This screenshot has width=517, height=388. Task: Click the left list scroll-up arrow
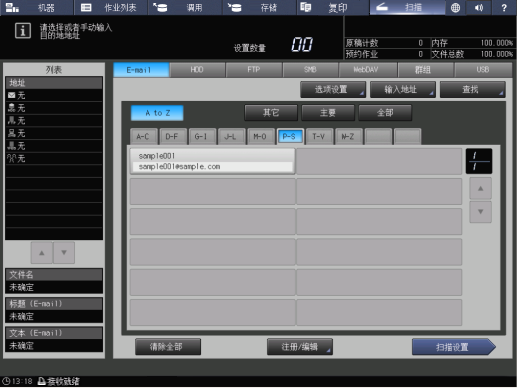coord(42,253)
